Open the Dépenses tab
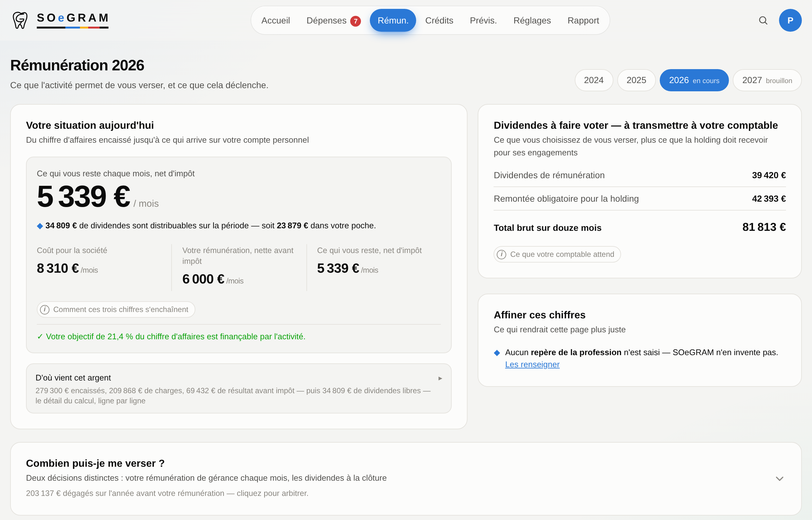Screen dimensions: 812x520 click(333, 21)
